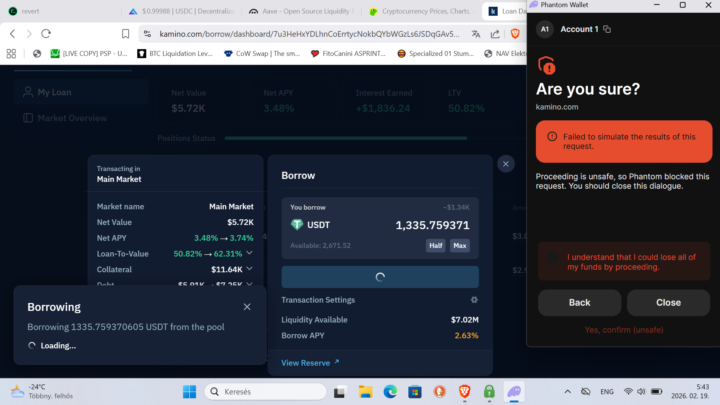
Task: Click the taskbar clock 5:43
Action: (x=690, y=391)
